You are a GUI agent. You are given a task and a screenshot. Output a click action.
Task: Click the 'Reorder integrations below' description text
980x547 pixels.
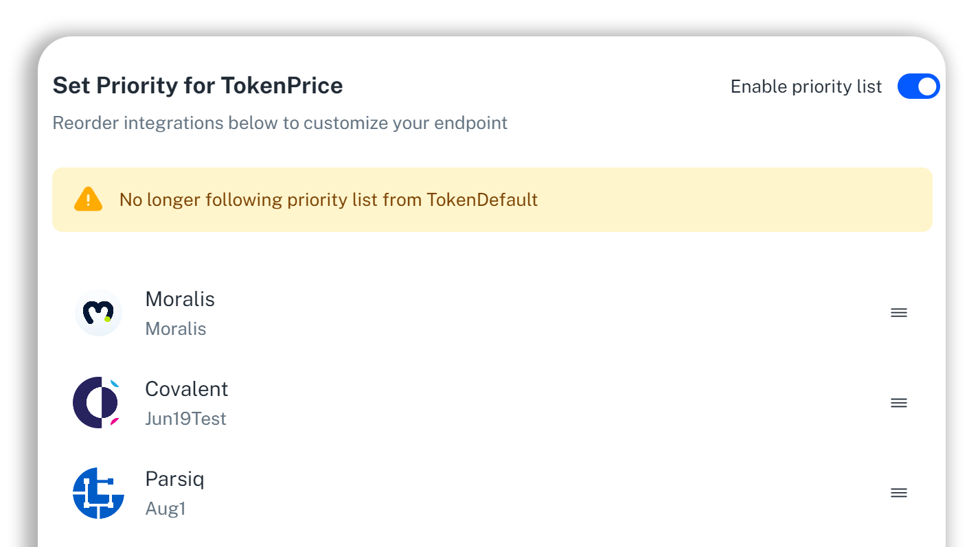point(280,124)
